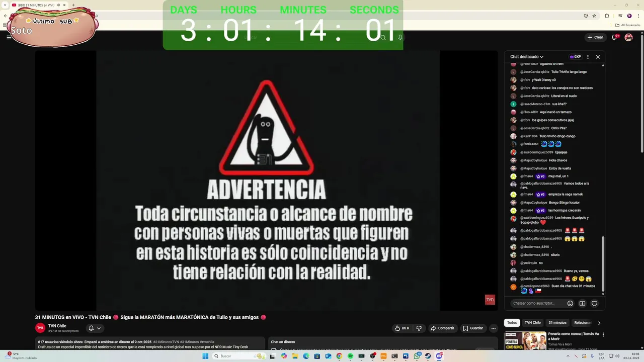
Task: Open the emoji picker in chat
Action: point(570,303)
